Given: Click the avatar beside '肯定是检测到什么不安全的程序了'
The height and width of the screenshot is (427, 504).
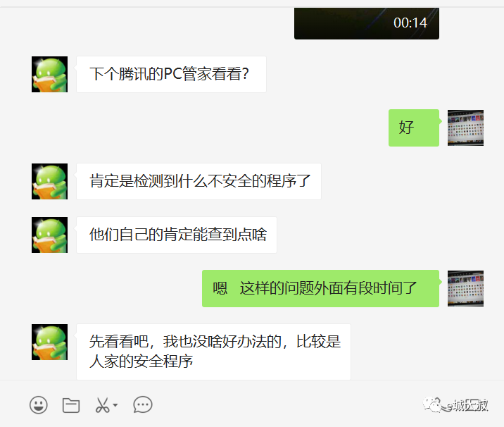Looking at the screenshot, I should [49, 181].
